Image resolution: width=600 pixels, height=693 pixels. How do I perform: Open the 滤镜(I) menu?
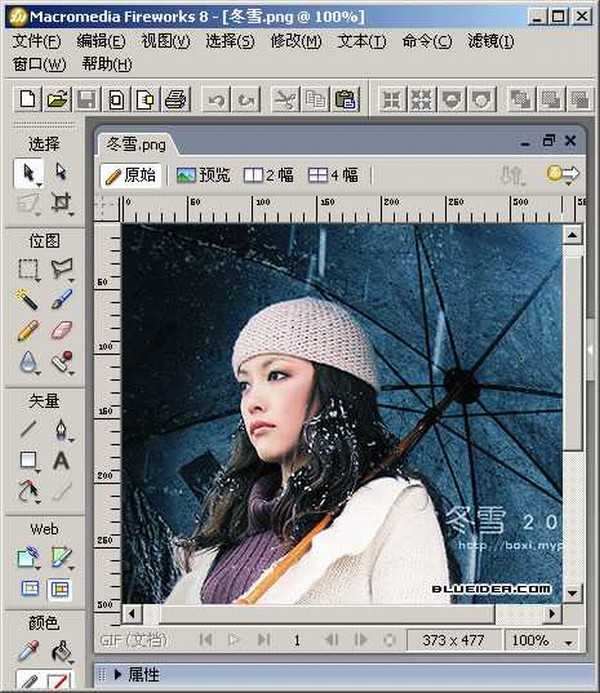[491, 41]
